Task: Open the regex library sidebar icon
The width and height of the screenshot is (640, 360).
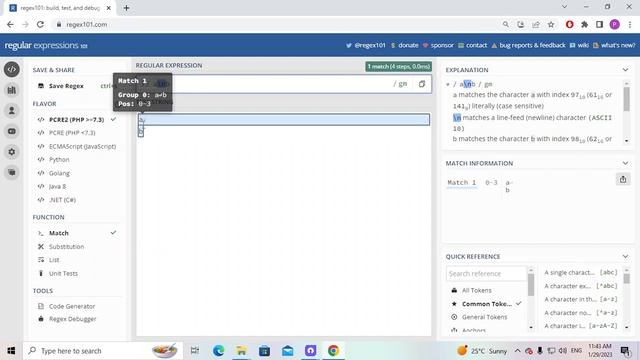Action: click(x=12, y=90)
